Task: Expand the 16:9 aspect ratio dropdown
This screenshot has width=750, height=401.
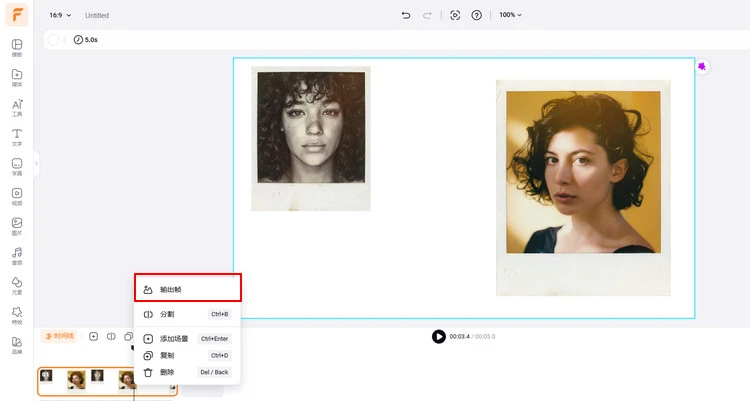Action: pyautogui.click(x=60, y=15)
